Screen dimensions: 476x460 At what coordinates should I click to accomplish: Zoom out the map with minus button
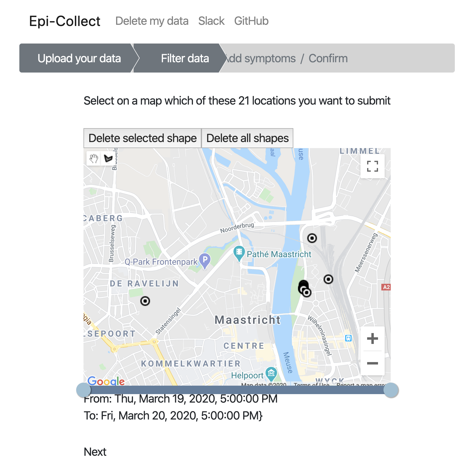coord(373,363)
